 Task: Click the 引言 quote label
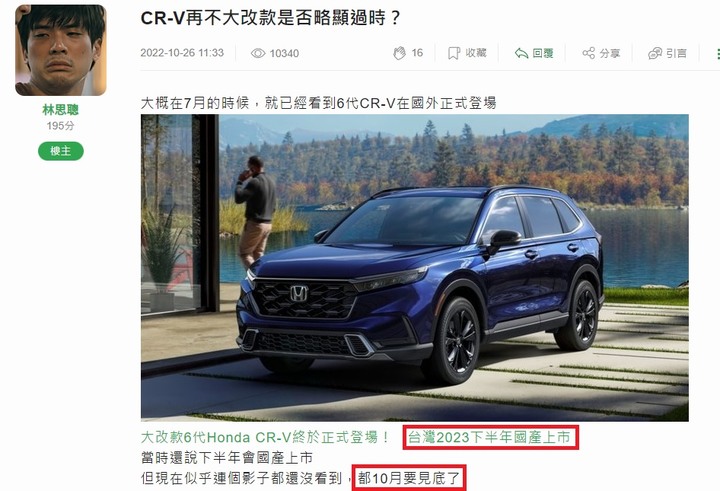click(x=676, y=53)
